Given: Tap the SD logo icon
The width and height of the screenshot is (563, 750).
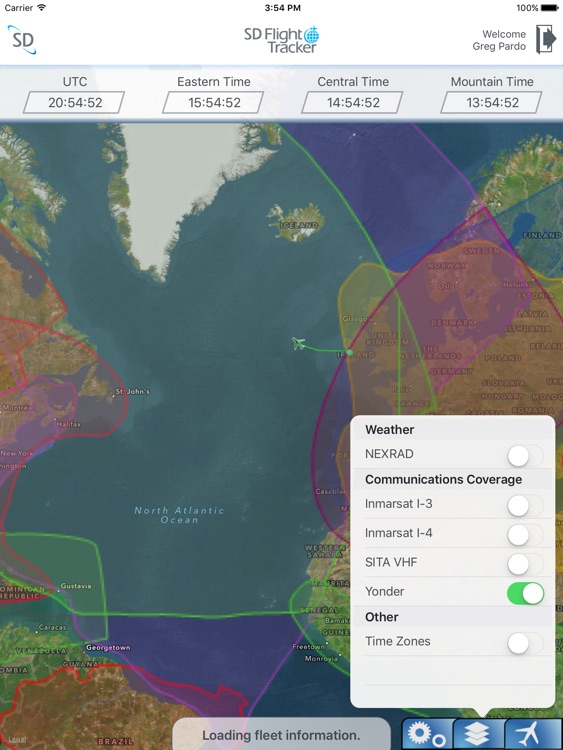Looking at the screenshot, I should [x=22, y=40].
